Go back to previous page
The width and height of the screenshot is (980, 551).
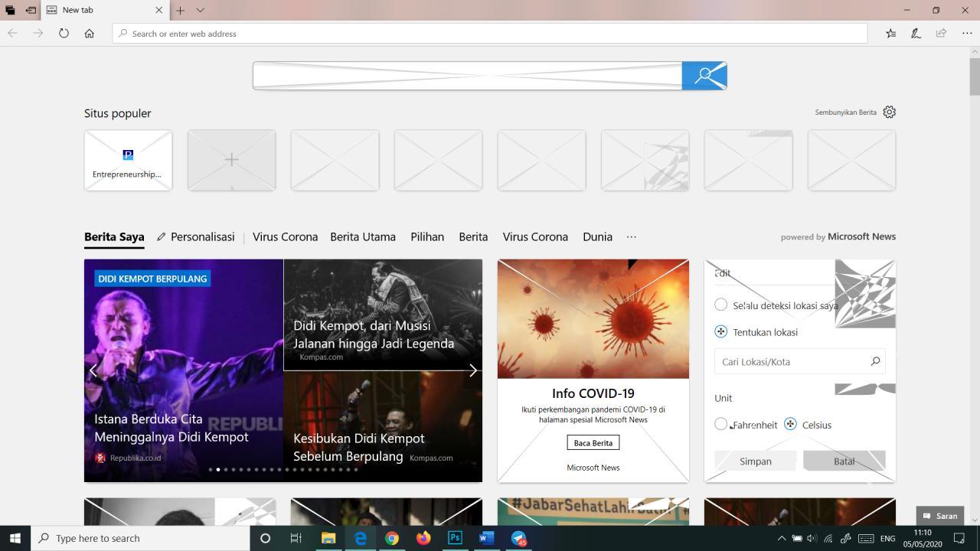point(12,34)
